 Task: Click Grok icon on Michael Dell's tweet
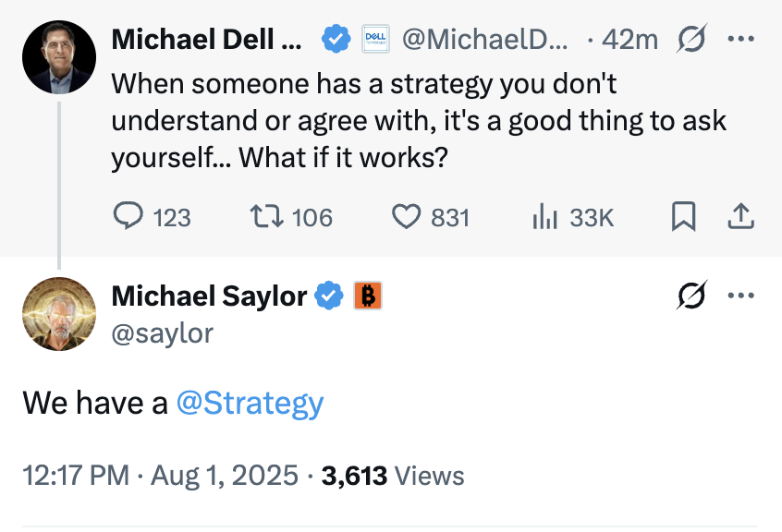pyautogui.click(x=691, y=39)
